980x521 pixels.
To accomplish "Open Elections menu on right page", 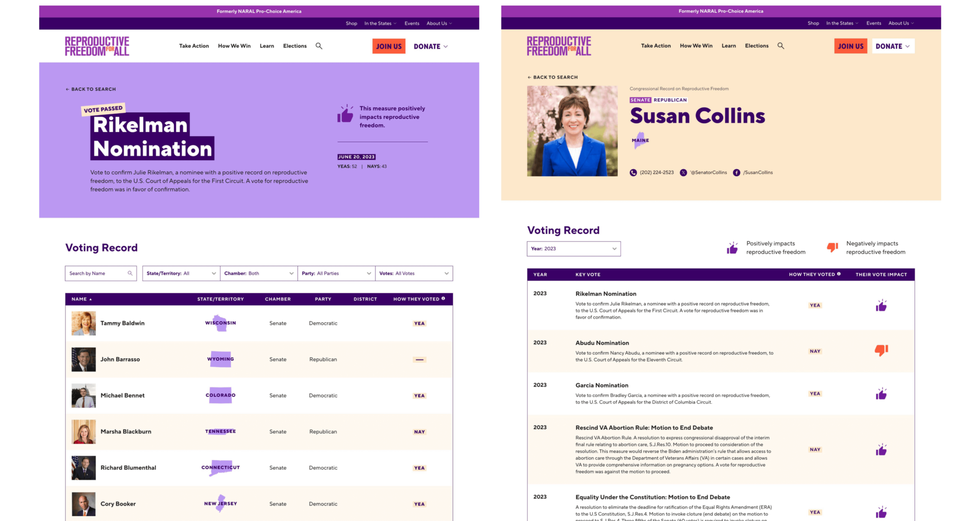I will coord(757,46).
